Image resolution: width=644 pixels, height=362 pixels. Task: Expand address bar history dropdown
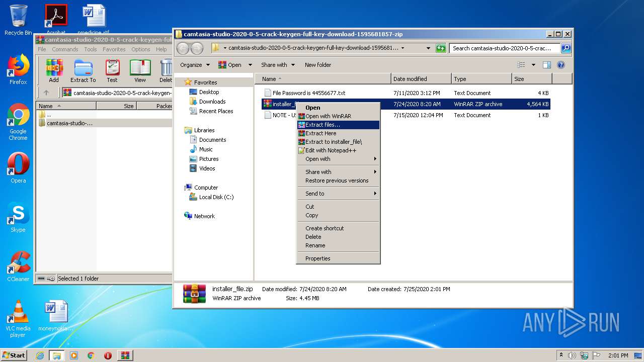(x=428, y=48)
